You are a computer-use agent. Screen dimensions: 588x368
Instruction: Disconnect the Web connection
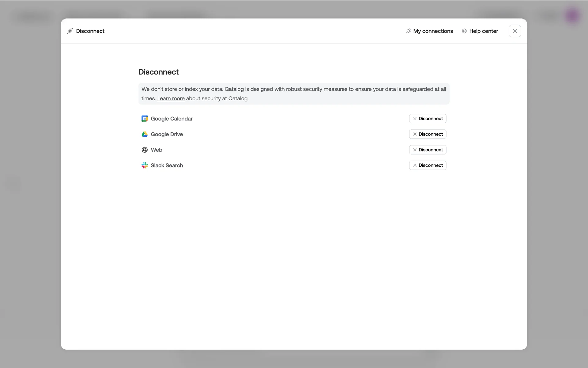428,150
